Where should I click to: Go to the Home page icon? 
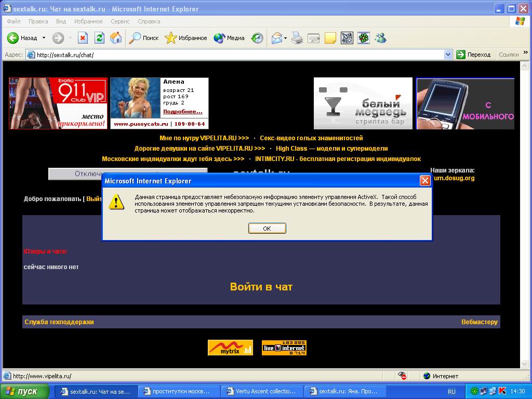(116, 38)
